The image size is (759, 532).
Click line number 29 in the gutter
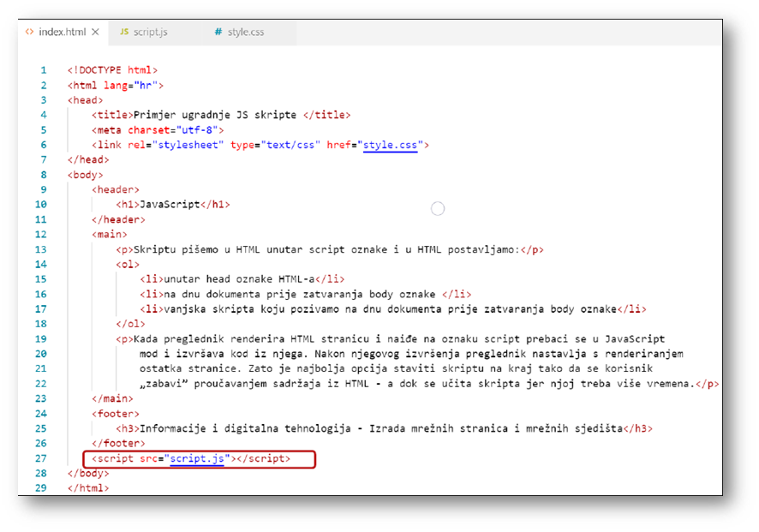40,488
